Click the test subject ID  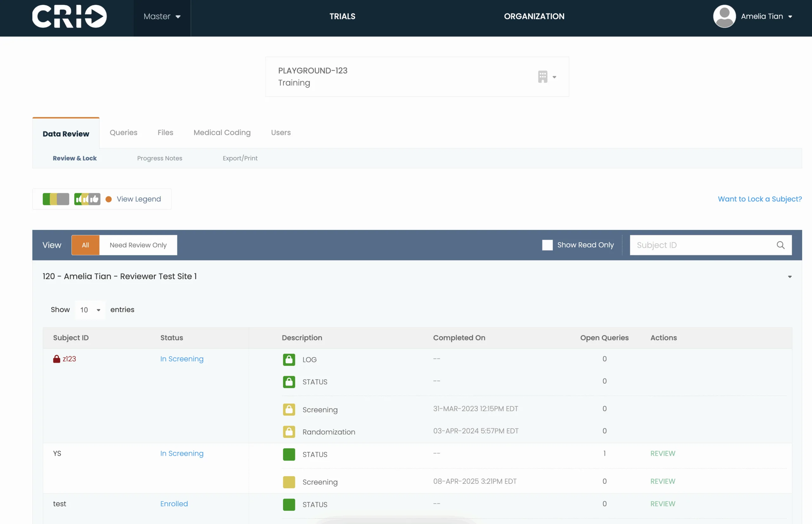(60, 504)
